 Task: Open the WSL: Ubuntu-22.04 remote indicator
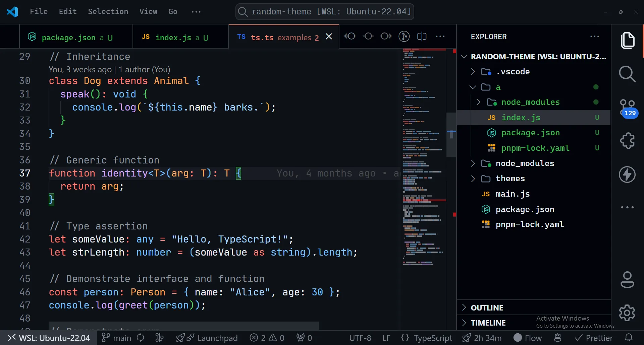[x=49, y=338]
